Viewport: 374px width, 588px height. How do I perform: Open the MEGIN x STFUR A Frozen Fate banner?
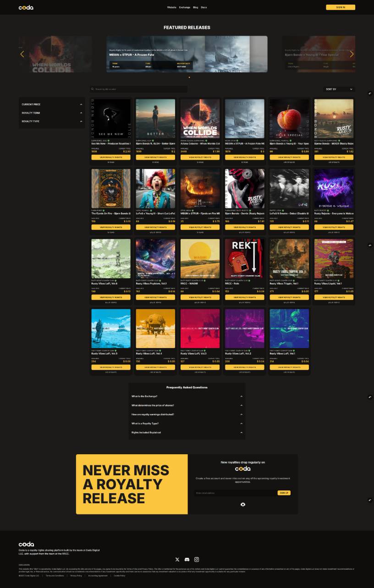[187, 54]
